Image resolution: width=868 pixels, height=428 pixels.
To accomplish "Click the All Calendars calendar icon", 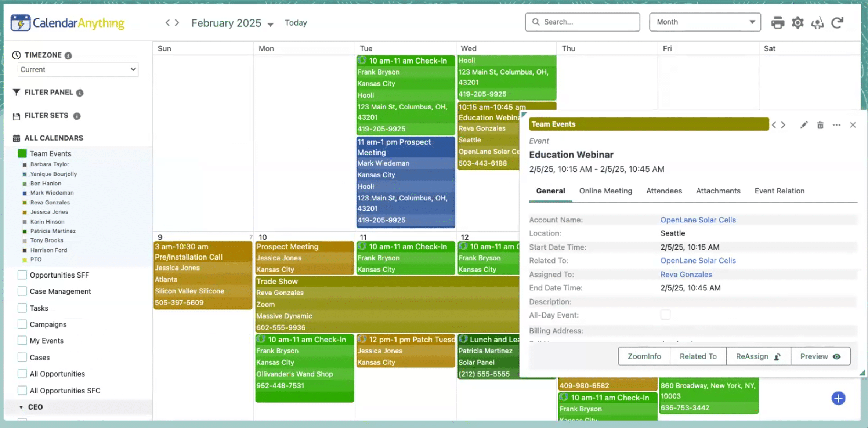I will tap(16, 138).
